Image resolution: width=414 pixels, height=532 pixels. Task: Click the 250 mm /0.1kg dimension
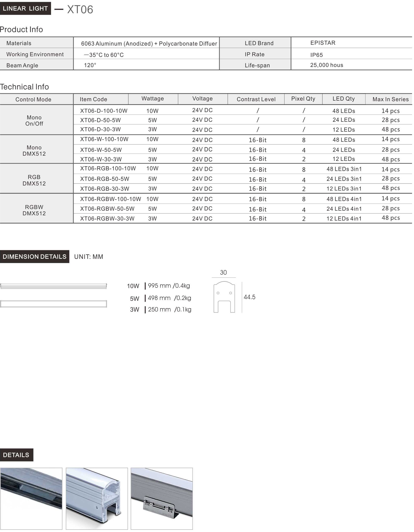pyautogui.click(x=170, y=310)
